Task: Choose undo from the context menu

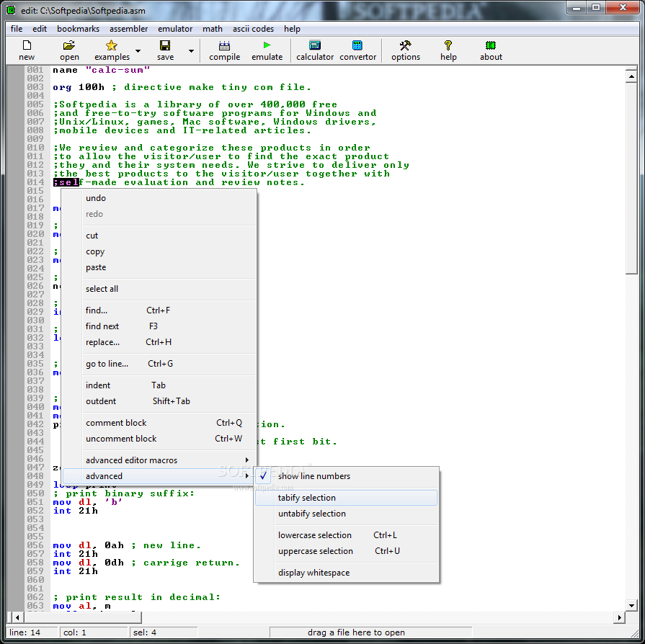Action: coord(159,198)
